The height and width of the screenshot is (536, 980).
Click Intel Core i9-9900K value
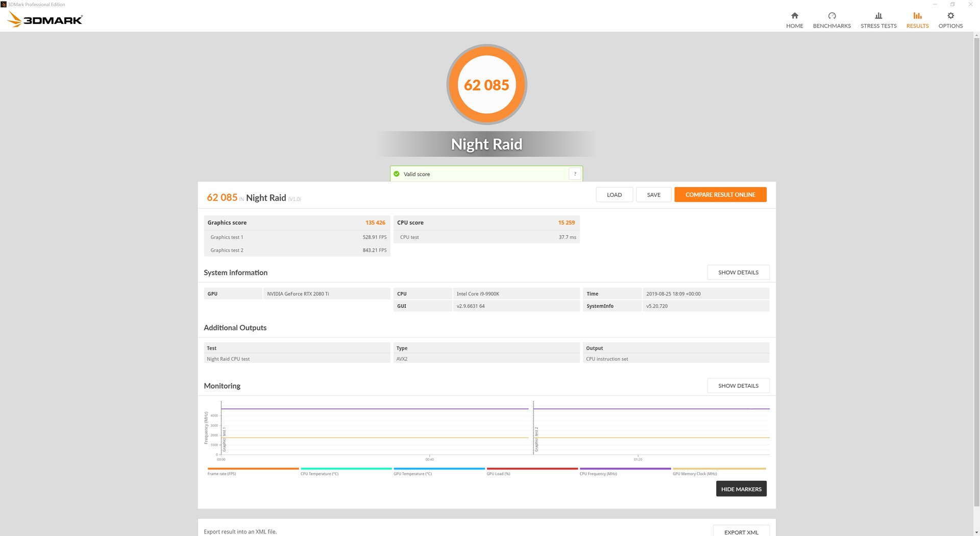pos(478,294)
